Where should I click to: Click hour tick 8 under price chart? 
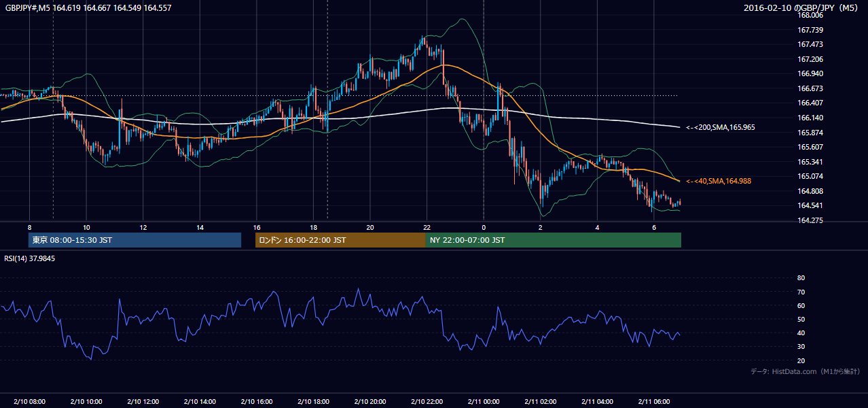29,227
